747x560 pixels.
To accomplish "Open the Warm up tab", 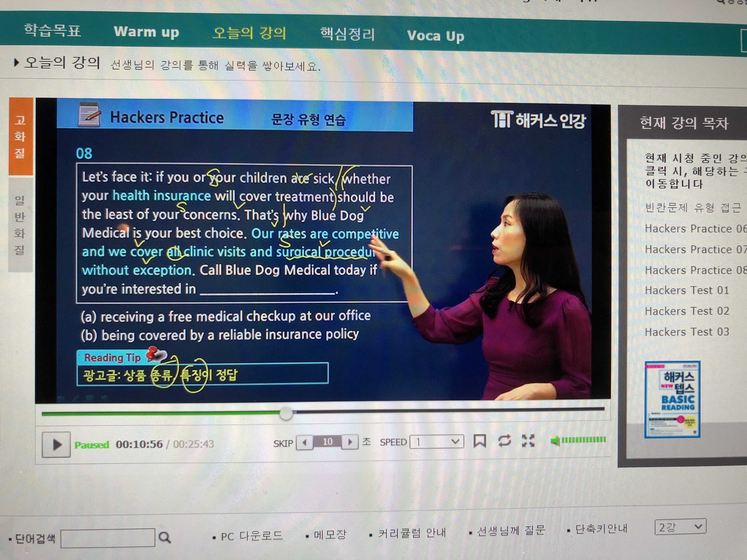I will 146,32.
